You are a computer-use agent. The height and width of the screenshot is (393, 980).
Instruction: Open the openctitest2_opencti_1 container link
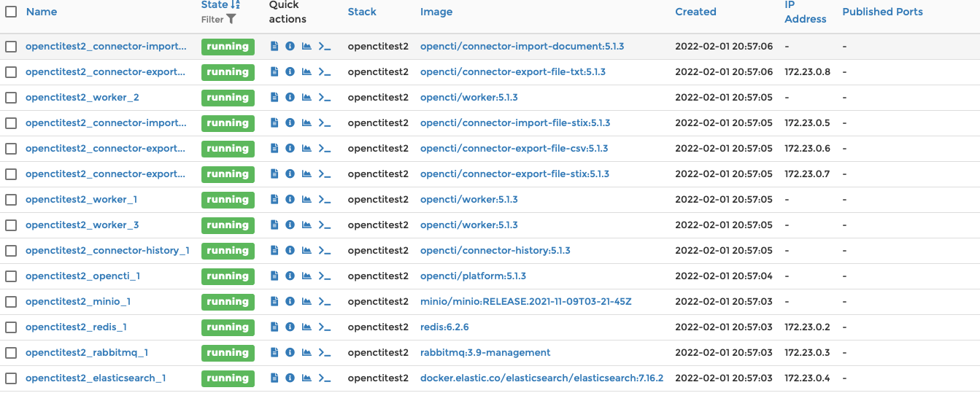point(82,276)
